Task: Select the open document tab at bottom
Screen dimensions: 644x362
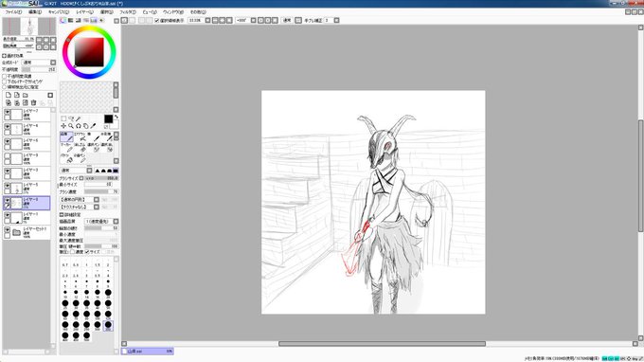Action: [x=148, y=352]
